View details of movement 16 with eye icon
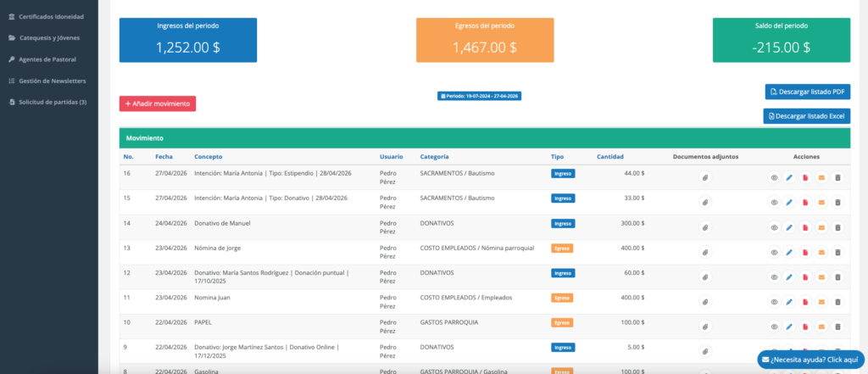This screenshot has height=374, width=868. tap(773, 178)
